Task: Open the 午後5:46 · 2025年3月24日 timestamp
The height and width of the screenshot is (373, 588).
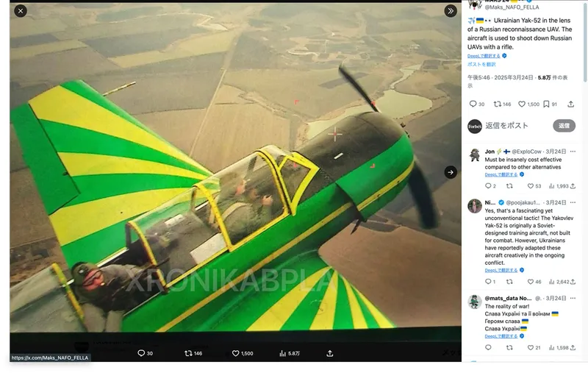Action: (500, 77)
